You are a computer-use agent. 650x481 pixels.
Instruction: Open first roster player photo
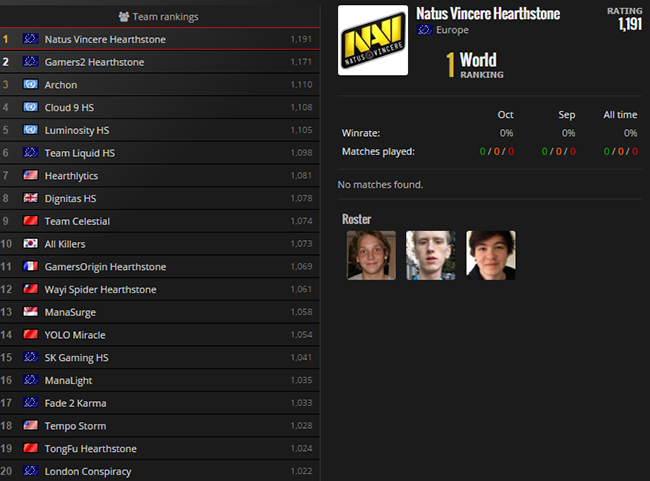371,255
